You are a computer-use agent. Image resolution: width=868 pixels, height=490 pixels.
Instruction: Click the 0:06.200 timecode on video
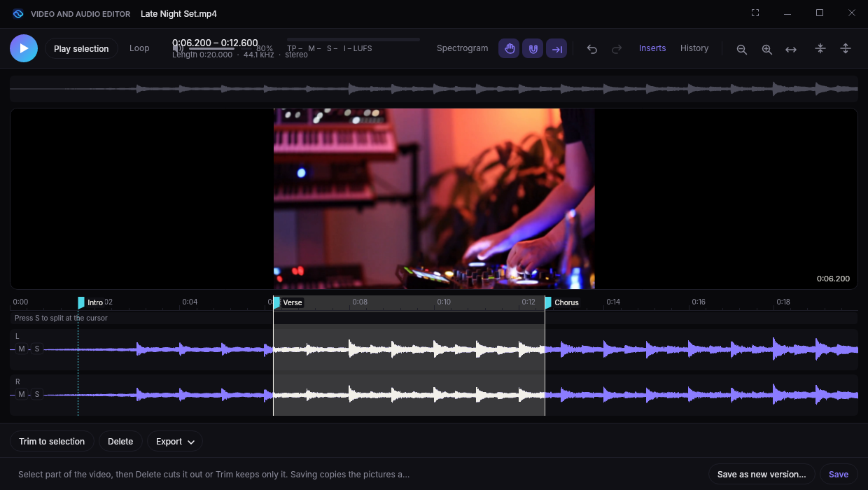click(x=833, y=279)
